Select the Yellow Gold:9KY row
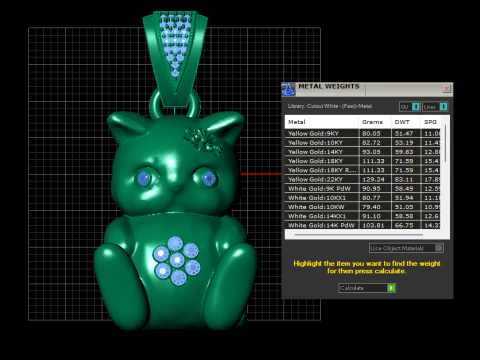 pyautogui.click(x=363, y=133)
